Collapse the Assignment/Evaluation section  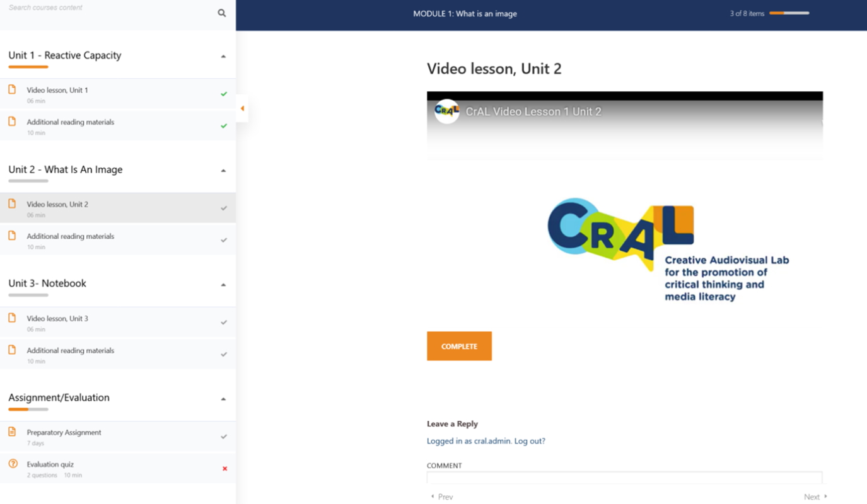223,399
